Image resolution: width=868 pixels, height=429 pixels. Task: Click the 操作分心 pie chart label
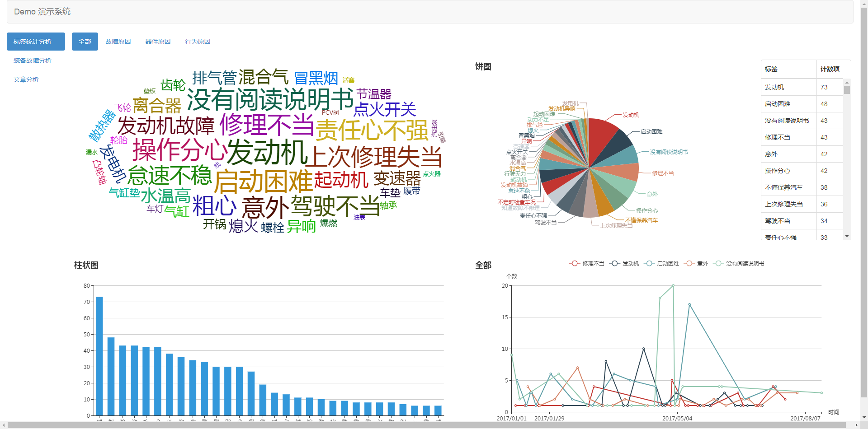tap(647, 211)
